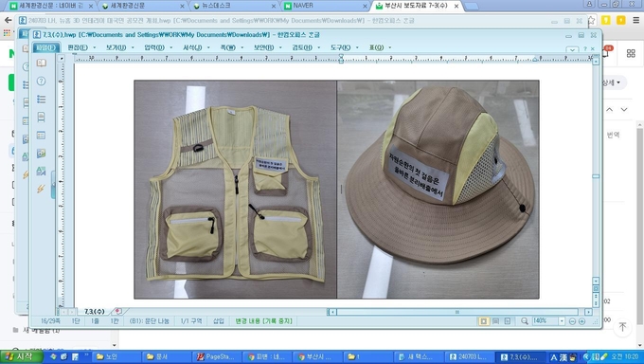Open the translation A-character sidebar icon
644x364 pixels.
click(x=41, y=171)
